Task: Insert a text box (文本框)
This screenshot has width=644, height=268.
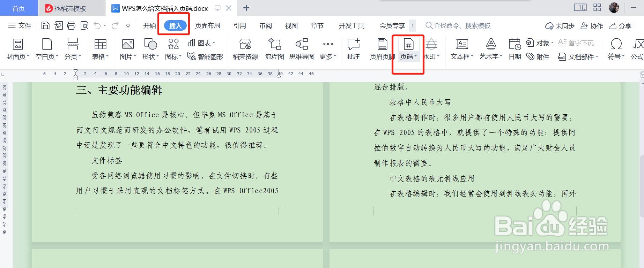Action: (x=462, y=49)
